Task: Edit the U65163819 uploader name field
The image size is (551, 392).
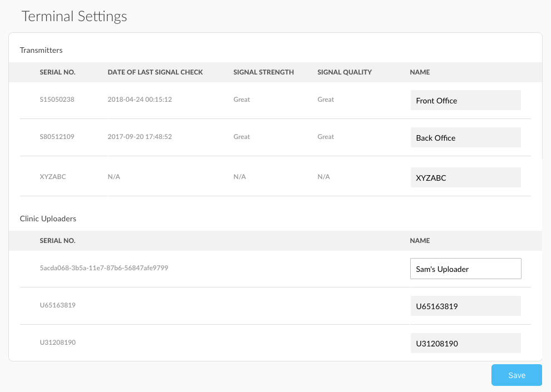Action: click(x=466, y=306)
